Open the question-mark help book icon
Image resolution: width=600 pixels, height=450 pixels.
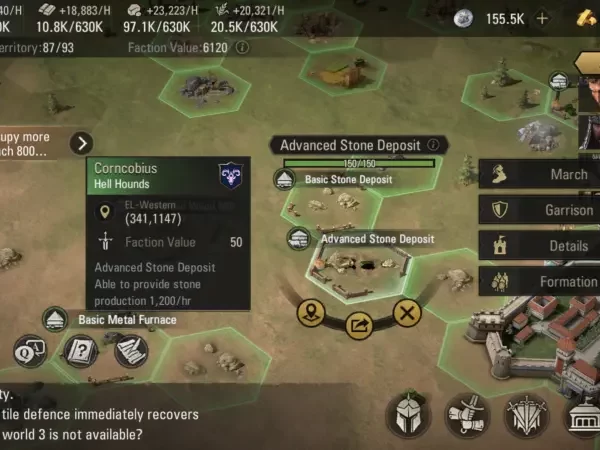[x=80, y=351]
